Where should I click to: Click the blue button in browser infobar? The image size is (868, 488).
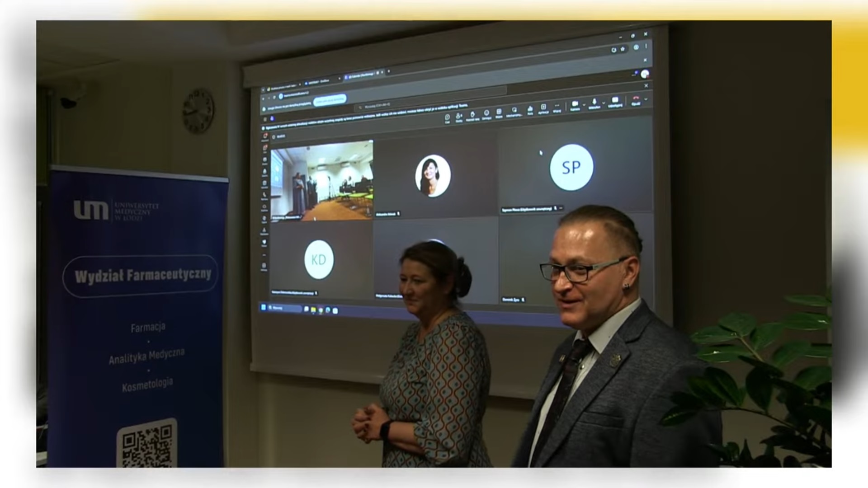coord(330,99)
